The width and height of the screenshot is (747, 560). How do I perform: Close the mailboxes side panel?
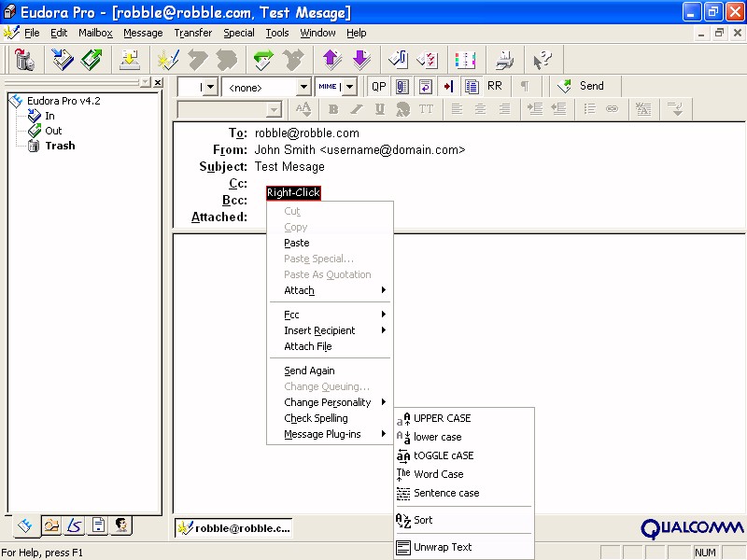click(x=158, y=82)
